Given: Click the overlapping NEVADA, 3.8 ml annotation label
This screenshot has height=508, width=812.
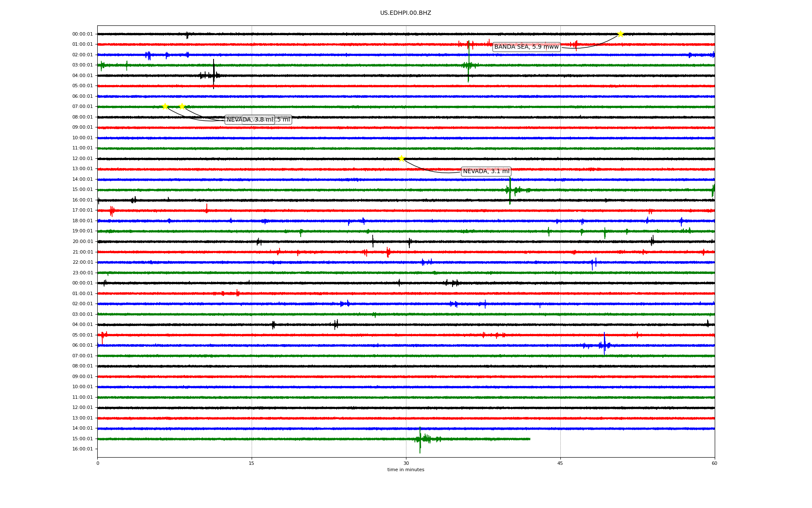Looking at the screenshot, I should pyautogui.click(x=250, y=120).
